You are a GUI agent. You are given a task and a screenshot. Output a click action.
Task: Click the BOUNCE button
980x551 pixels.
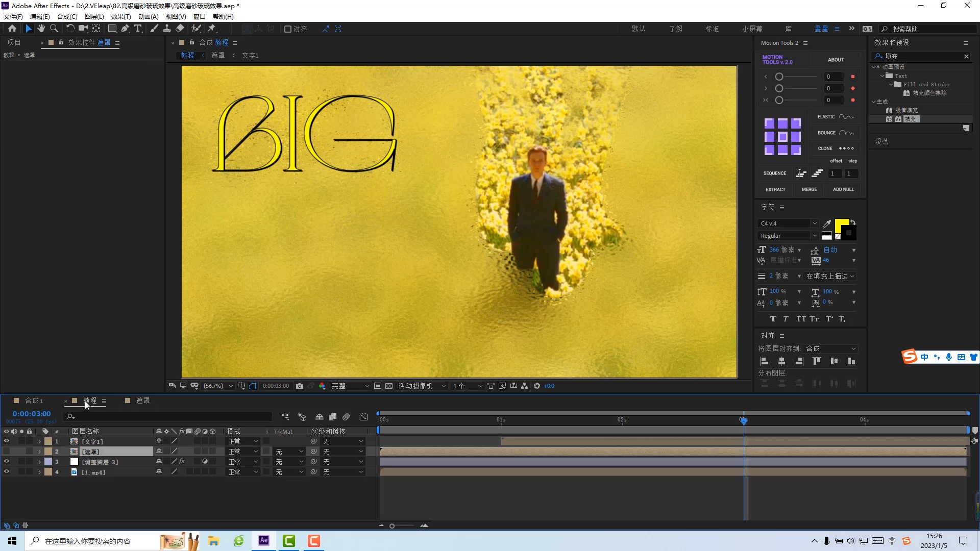(835, 133)
